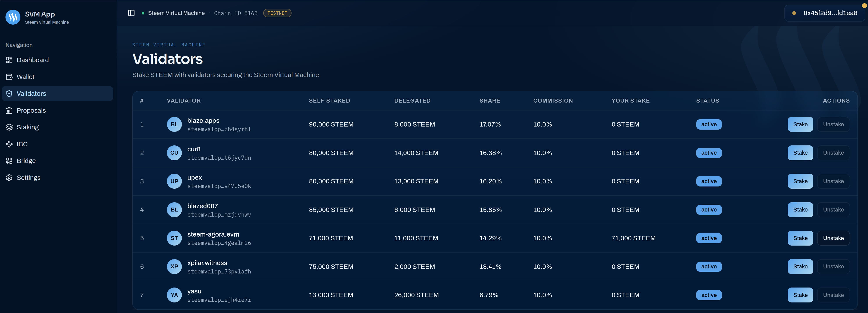Stake with steem-agora.evm validator

800,238
